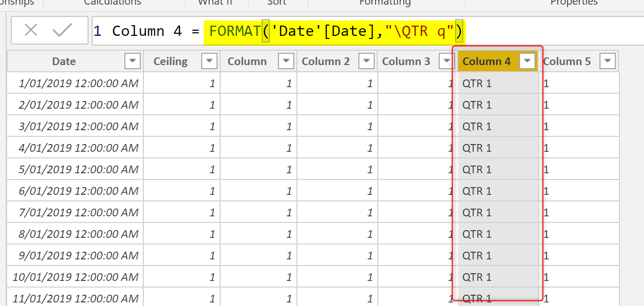Image resolution: width=644 pixels, height=306 pixels.
Task: Open the Date column filter dropdown
Action: (x=133, y=62)
